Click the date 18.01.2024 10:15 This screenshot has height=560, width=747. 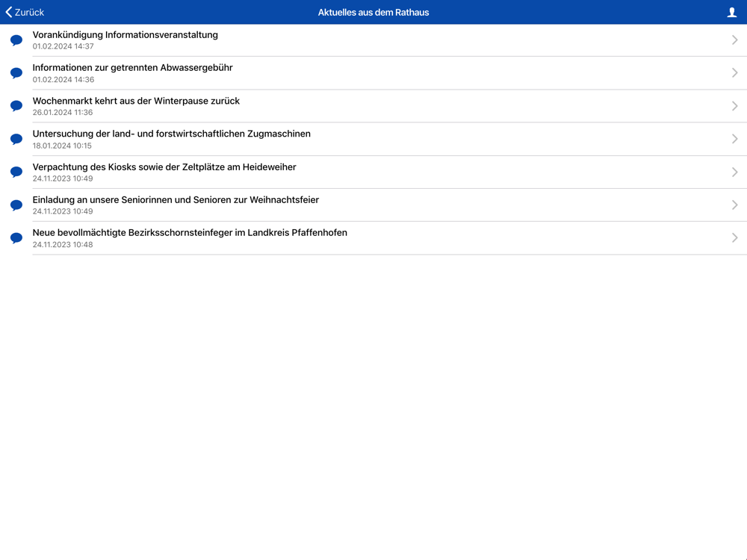(x=62, y=146)
